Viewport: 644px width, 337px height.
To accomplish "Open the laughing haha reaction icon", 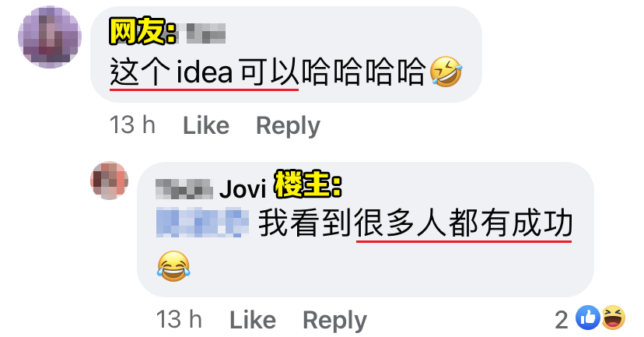I will (x=613, y=318).
